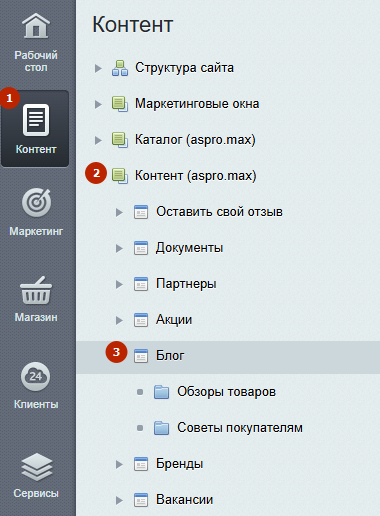Open Обзоры товаров section
The width and height of the screenshot is (380, 516).
[227, 392]
